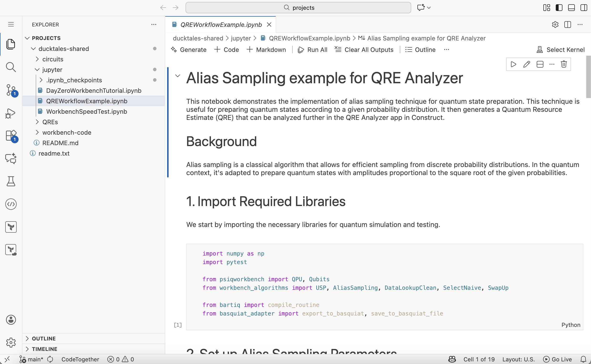
Task: Switch to QREWorkflowExample.ipynb tab
Action: [x=221, y=25]
